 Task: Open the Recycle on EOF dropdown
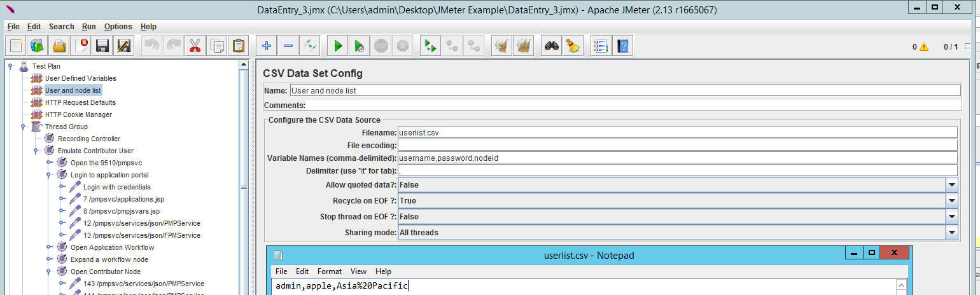pos(951,201)
